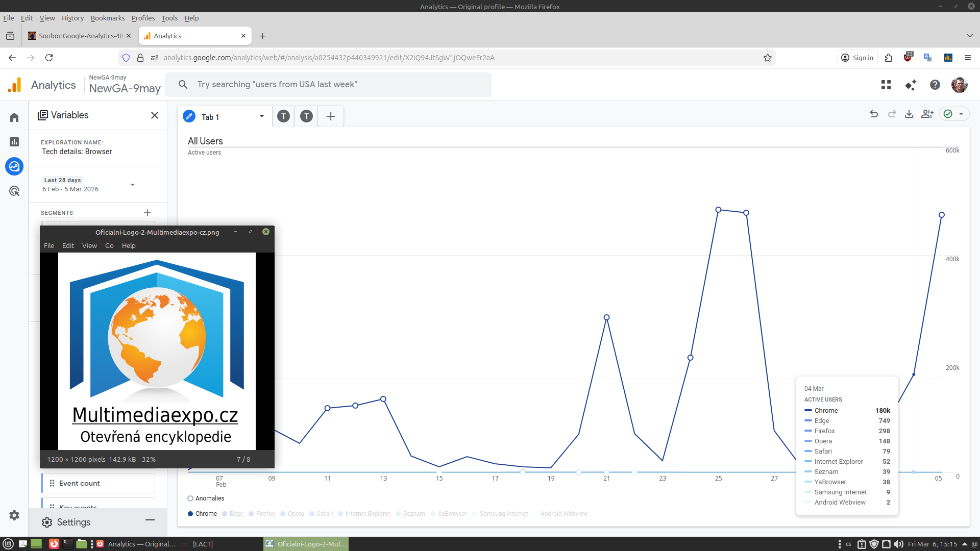Viewport: 980px width, 551px height.
Task: Click the undo arrow icon
Action: coord(874,114)
